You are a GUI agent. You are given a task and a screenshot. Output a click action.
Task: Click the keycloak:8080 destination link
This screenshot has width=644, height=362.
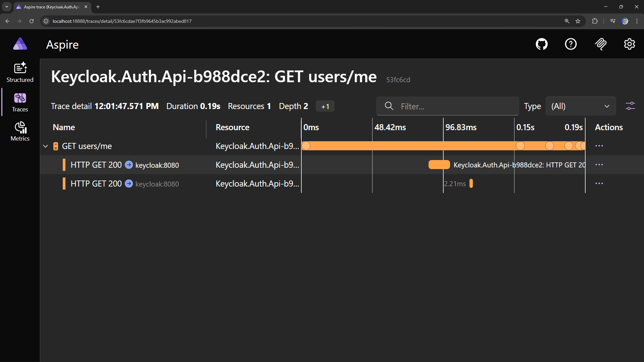(x=157, y=165)
